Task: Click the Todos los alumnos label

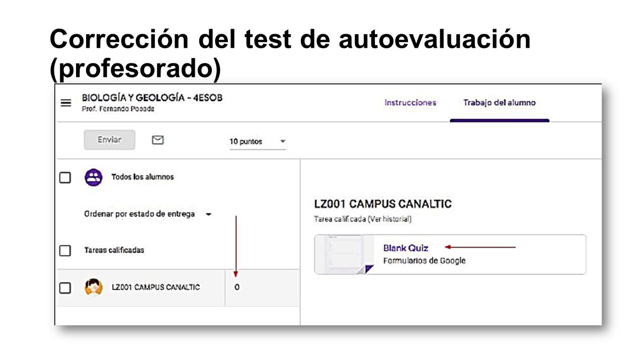Action: (x=142, y=177)
